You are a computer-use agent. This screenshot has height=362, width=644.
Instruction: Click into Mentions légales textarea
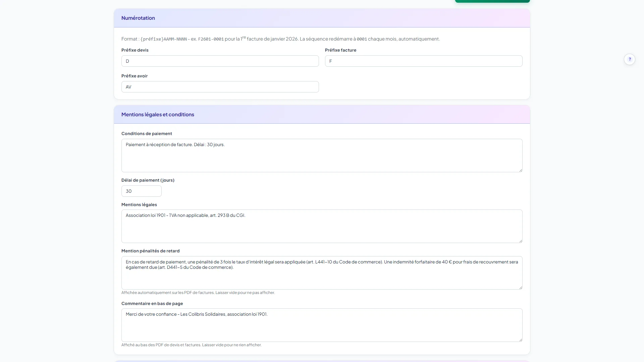[x=322, y=226]
